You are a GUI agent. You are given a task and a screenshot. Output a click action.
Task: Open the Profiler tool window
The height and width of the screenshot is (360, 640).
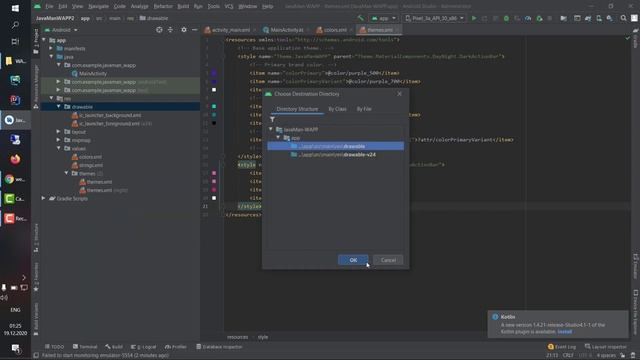[176, 347]
